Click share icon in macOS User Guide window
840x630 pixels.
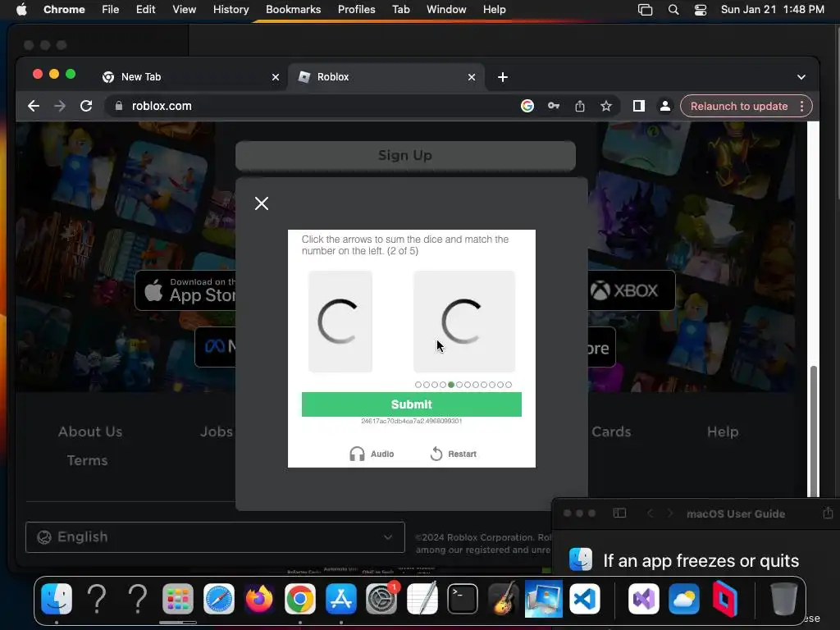pos(828,513)
